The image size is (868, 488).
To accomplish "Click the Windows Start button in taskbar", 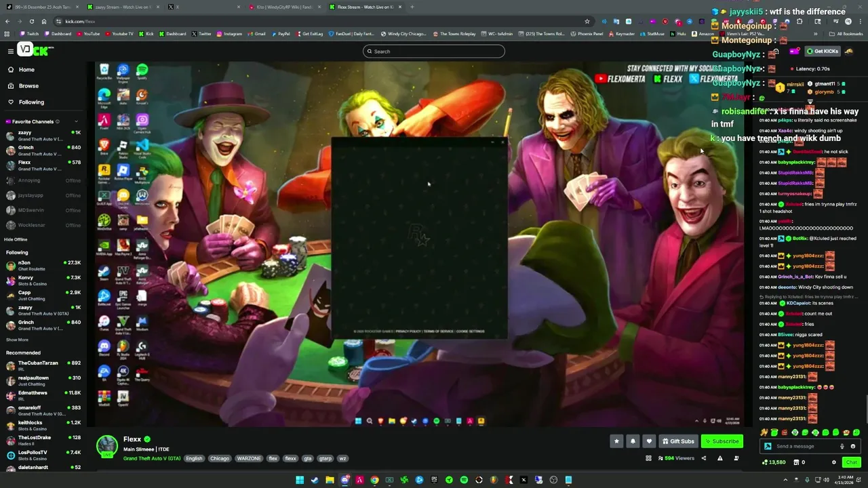I will 300,480.
